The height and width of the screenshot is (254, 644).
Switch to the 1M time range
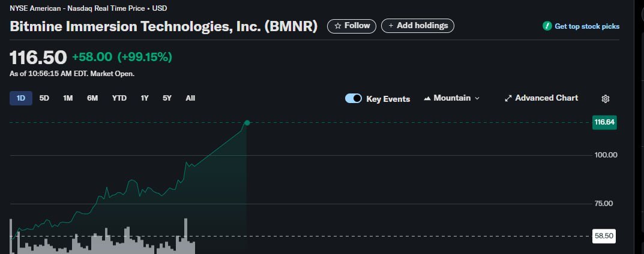(x=68, y=98)
